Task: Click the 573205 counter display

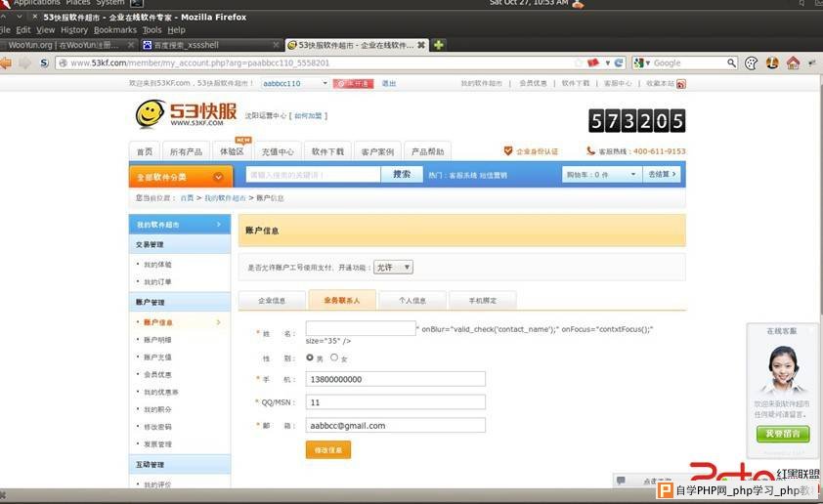Action: point(636,120)
